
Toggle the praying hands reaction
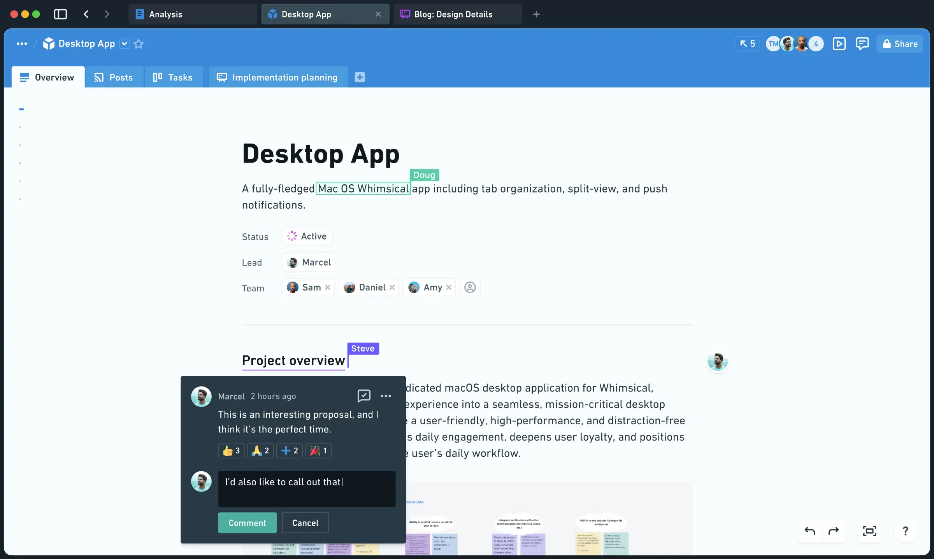[x=260, y=451]
